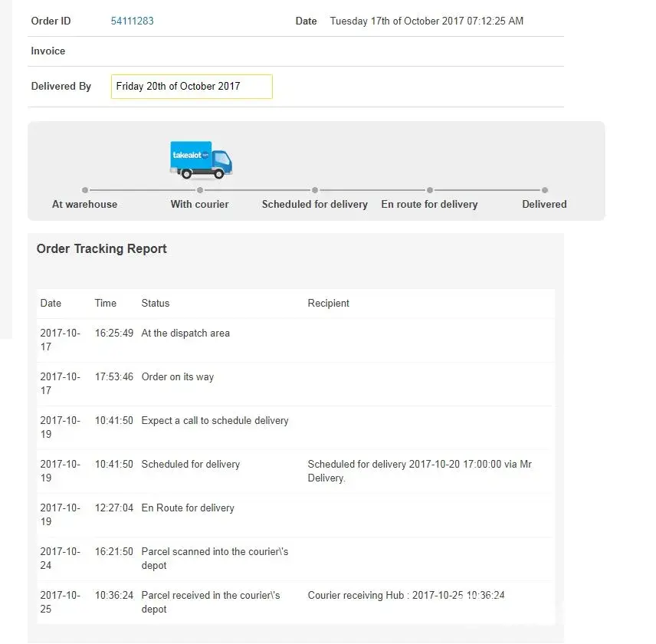Select the At the dispatch area row

pos(185,333)
